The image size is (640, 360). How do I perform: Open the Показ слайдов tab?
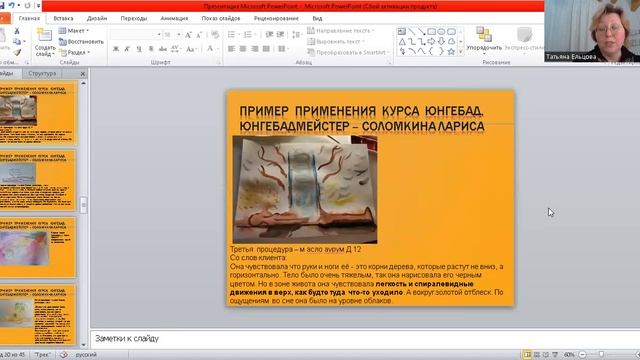[x=221, y=18]
